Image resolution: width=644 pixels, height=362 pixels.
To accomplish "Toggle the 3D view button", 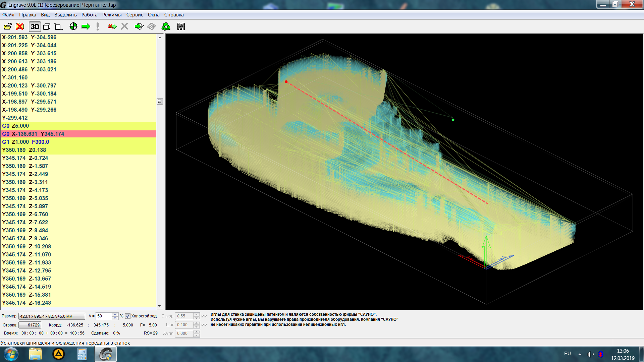I will point(35,26).
